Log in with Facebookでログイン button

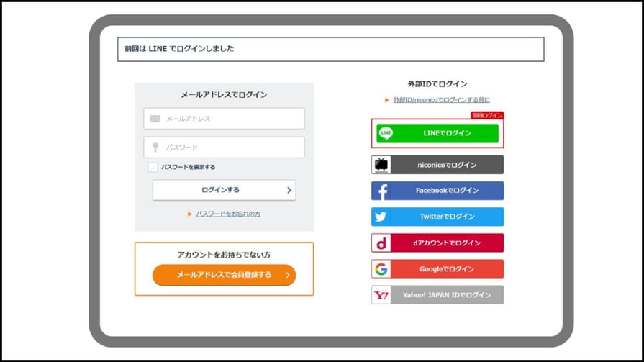[x=437, y=191]
